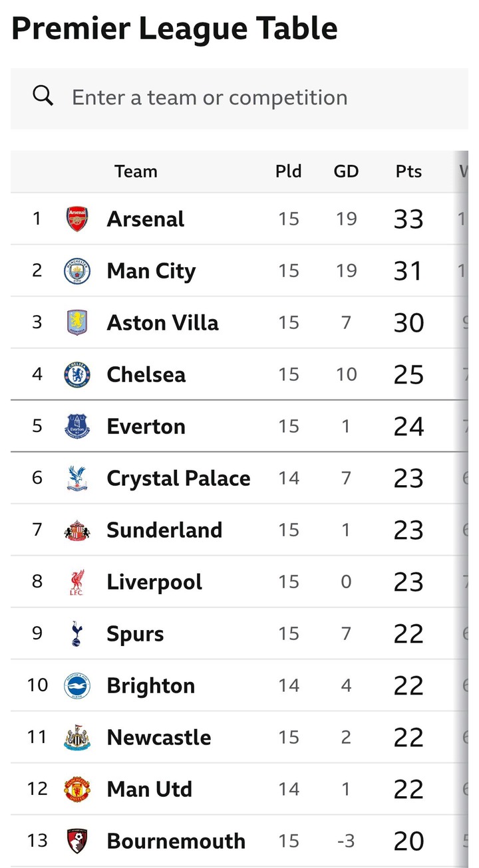Open the Crystal Palace team link

178,478
